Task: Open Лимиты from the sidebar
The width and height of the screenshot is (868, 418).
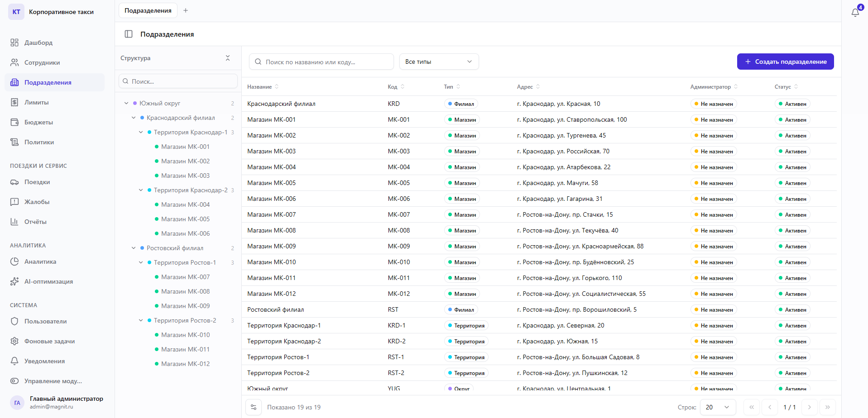Action: pyautogui.click(x=36, y=102)
